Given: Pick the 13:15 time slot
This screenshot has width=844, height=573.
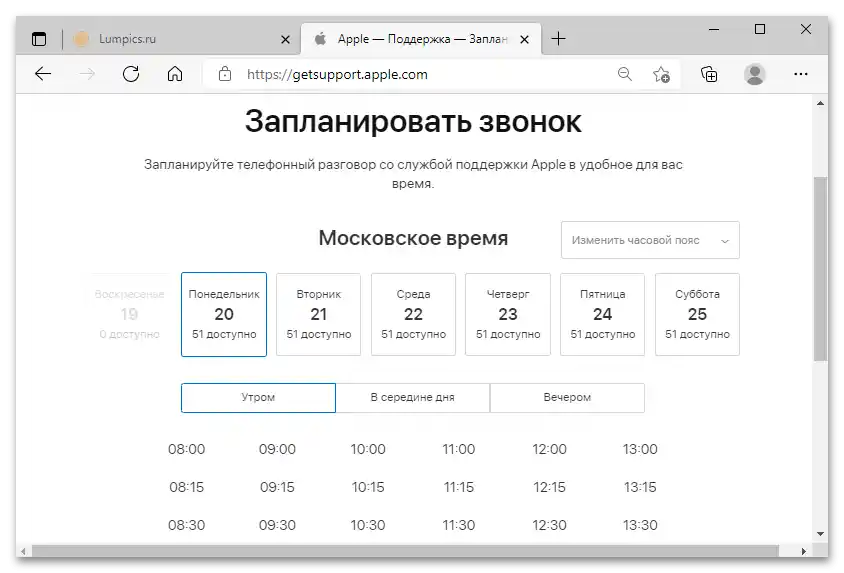Looking at the screenshot, I should [640, 487].
